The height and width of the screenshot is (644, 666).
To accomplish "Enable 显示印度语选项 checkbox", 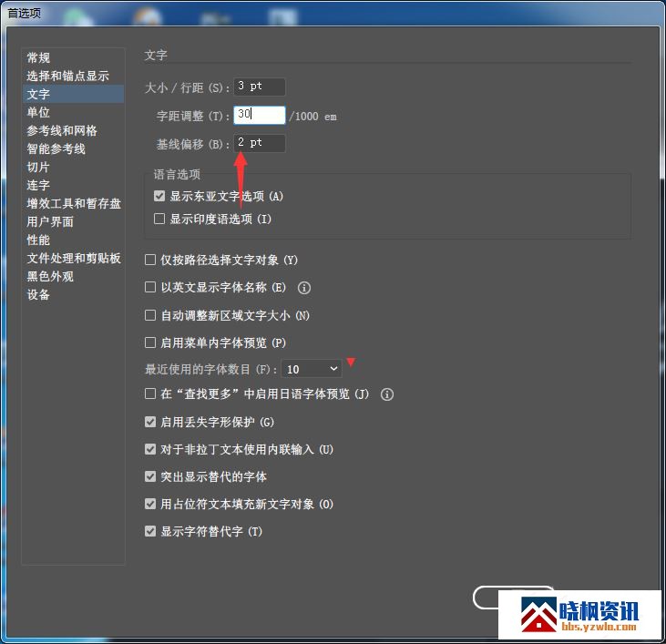I will (x=159, y=220).
